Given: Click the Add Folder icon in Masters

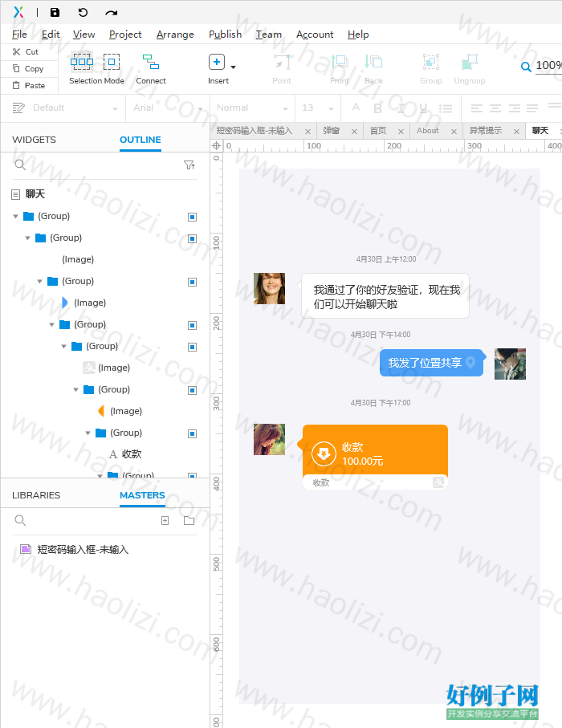Looking at the screenshot, I should coord(189,520).
